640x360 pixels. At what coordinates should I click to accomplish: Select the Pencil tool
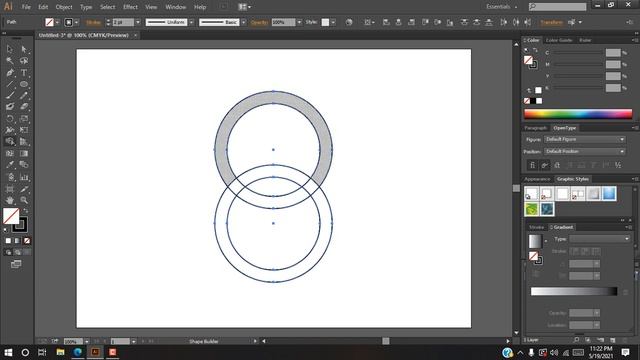(x=24, y=96)
